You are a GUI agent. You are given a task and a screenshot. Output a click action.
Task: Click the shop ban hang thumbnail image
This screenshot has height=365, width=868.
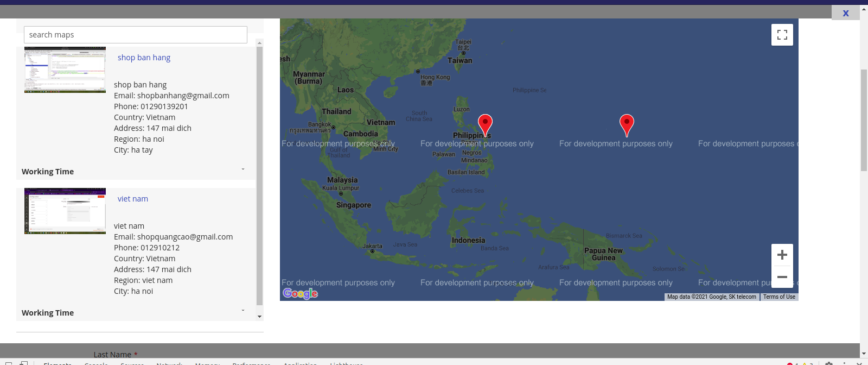pos(65,70)
